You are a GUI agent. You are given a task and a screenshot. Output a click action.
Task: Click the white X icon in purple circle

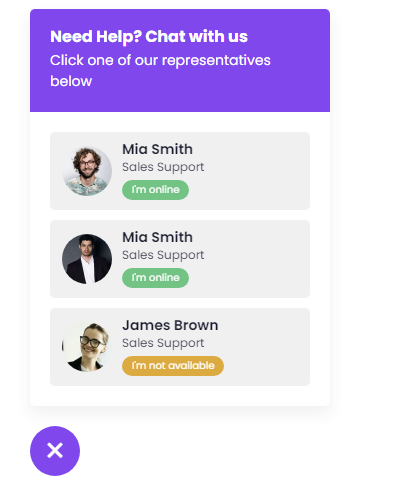[55, 451]
